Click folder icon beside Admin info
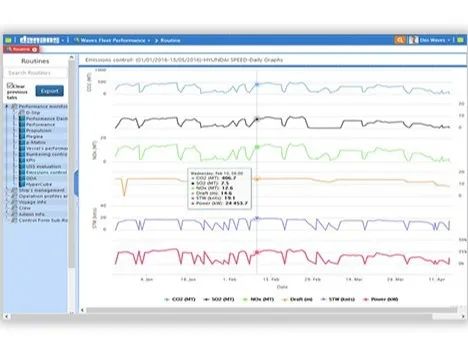Viewport: 468px width, 361px height. (14, 214)
